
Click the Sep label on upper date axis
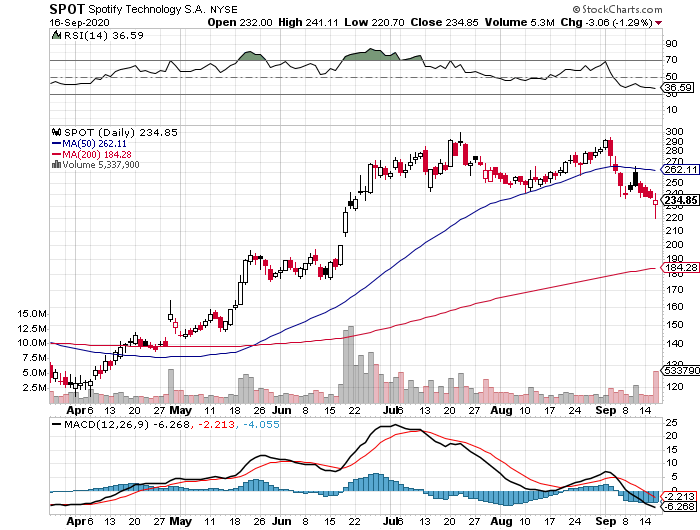pos(606,410)
